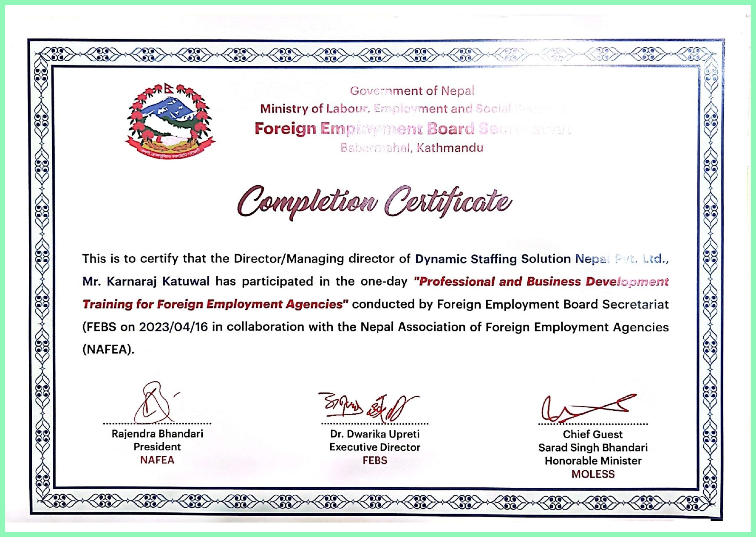Click 'Foreign Employment Board Secretariat' title

point(412,128)
